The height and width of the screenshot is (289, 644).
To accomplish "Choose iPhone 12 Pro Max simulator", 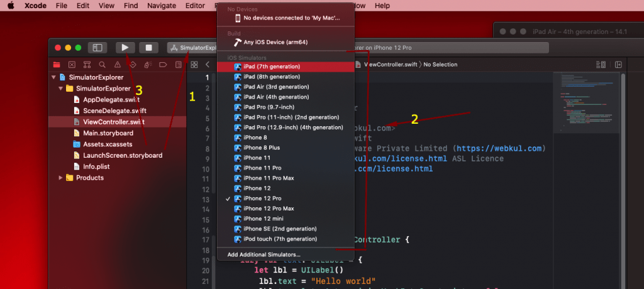I will coord(286,209).
